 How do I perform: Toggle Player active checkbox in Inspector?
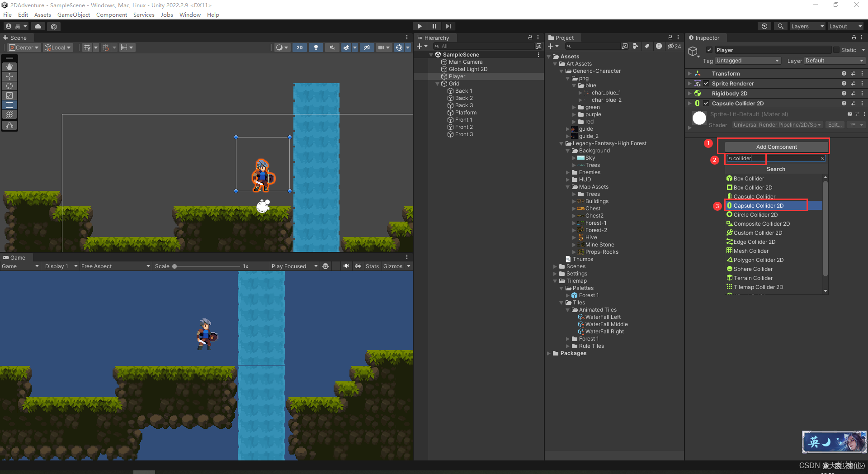tap(709, 50)
